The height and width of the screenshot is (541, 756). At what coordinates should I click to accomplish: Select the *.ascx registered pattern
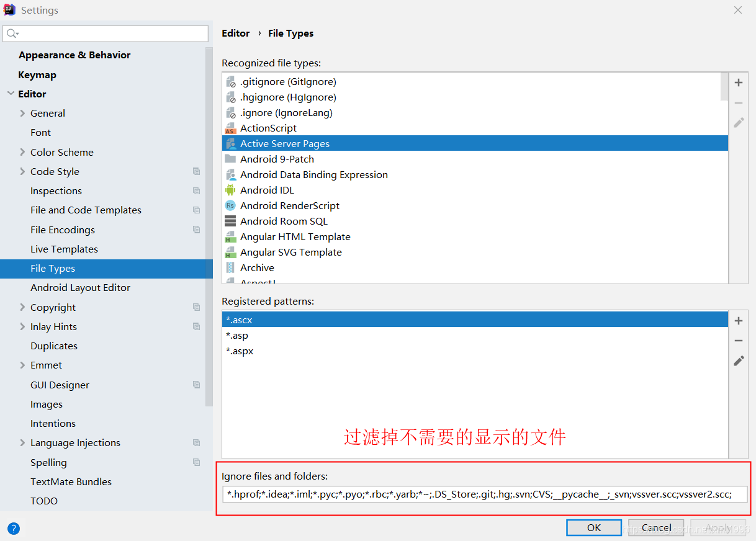click(x=475, y=320)
